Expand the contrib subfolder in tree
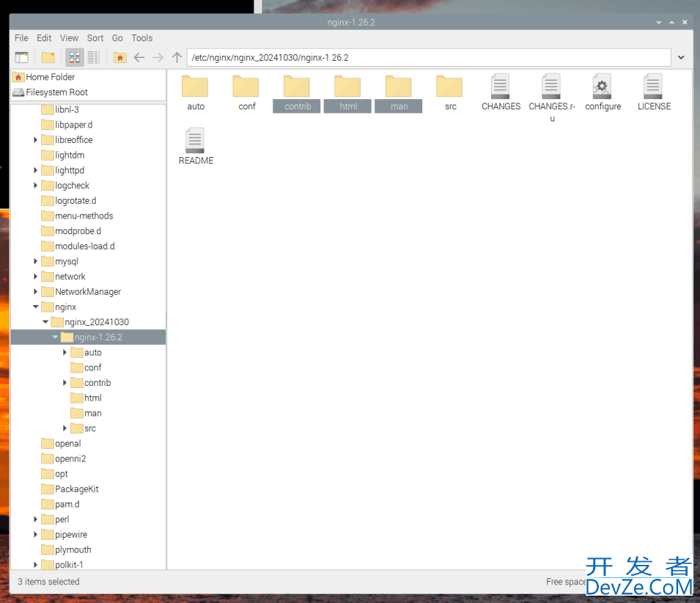This screenshot has height=603, width=700. (x=65, y=383)
